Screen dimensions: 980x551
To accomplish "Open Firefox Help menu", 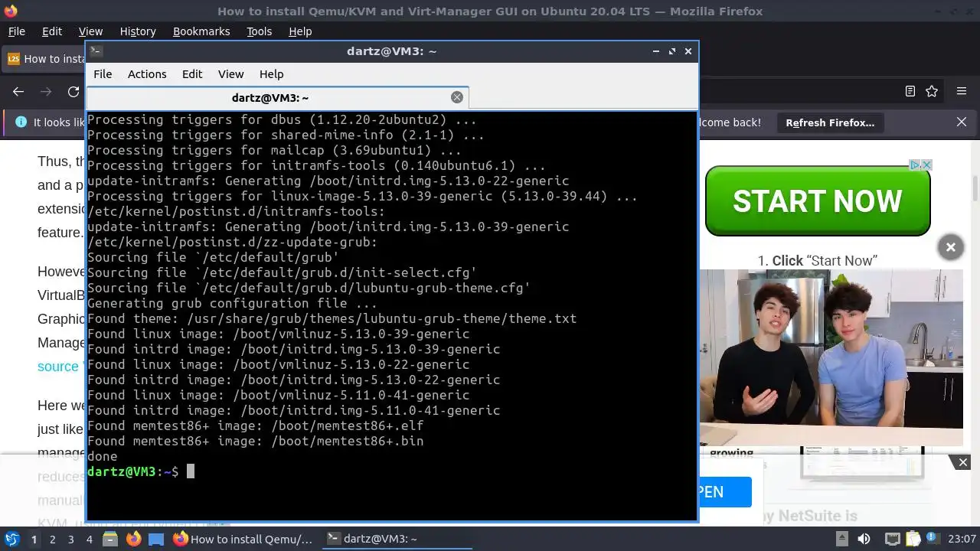I will (x=300, y=31).
